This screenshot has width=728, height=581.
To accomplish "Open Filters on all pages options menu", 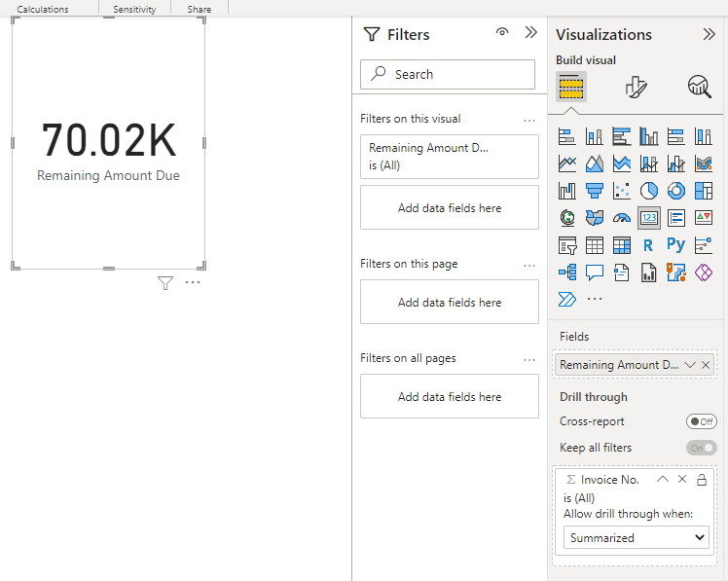I will 529,360.
